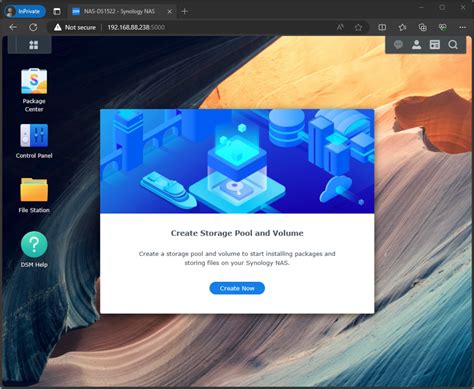This screenshot has height=389, width=474.
Task: Open split screen browser icon
Action: [382, 27]
